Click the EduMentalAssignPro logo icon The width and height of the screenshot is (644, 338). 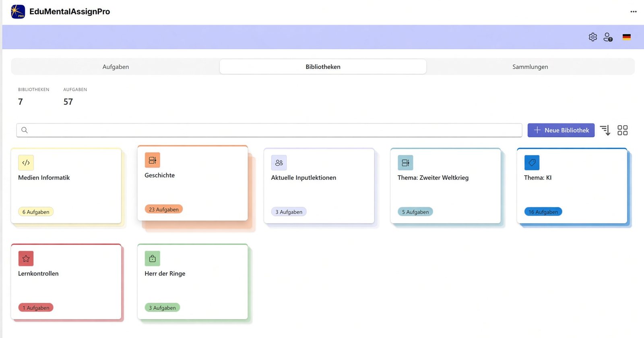[18, 12]
